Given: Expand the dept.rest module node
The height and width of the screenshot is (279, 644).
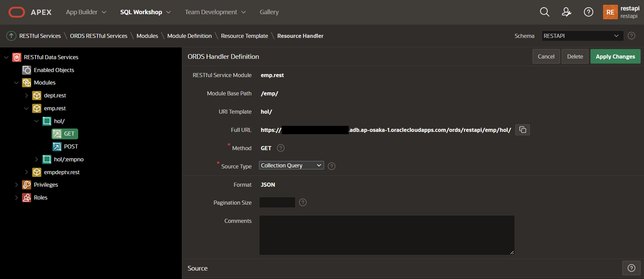Looking at the screenshot, I should pos(26,96).
